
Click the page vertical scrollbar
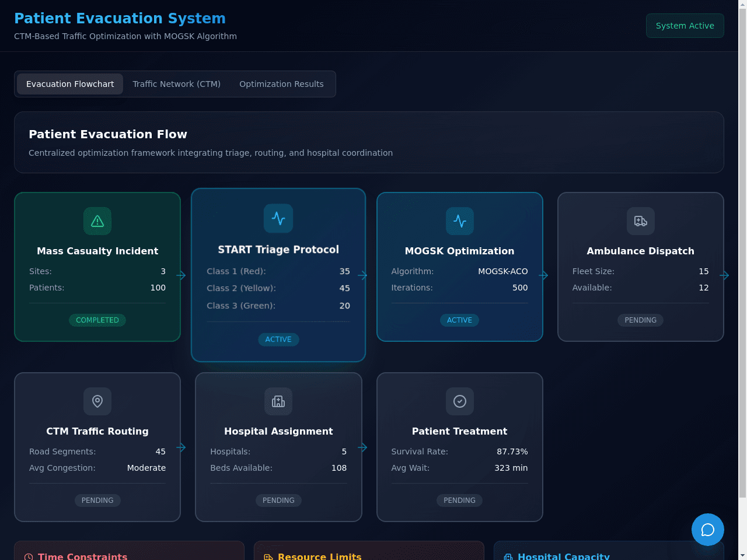(742, 254)
